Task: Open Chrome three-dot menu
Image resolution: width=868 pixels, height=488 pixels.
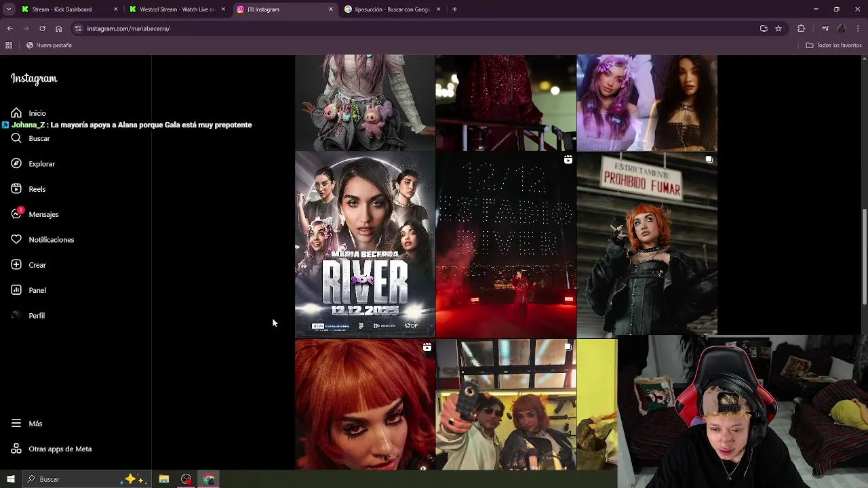Action: click(x=859, y=28)
